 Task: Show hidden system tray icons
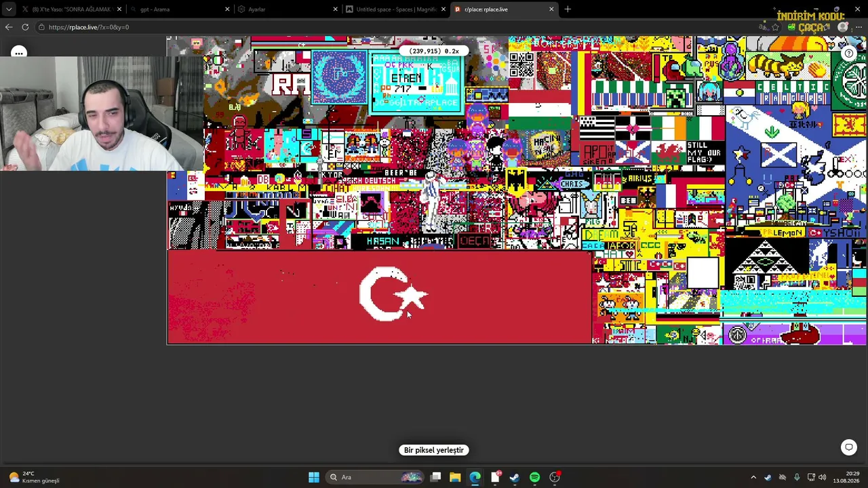tap(753, 477)
